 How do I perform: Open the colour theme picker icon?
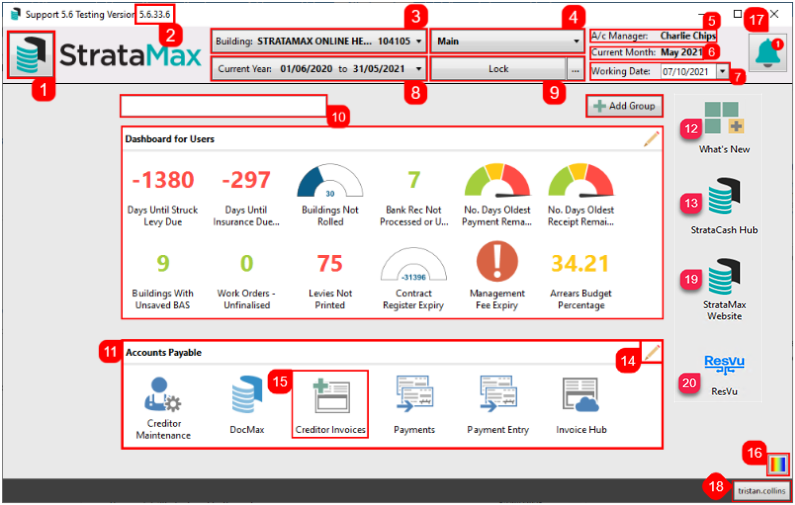point(778,464)
